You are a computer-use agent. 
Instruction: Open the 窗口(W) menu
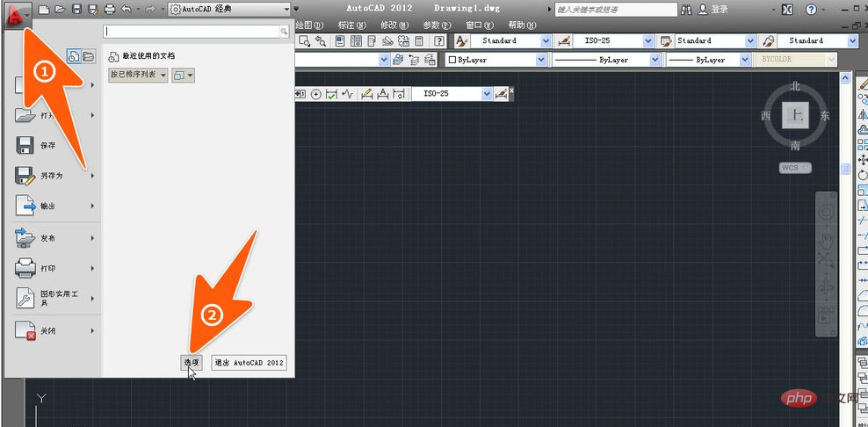[480, 25]
